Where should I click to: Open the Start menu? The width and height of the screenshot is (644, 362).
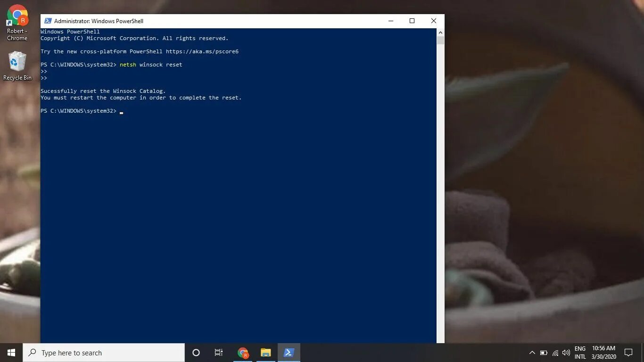point(10,353)
